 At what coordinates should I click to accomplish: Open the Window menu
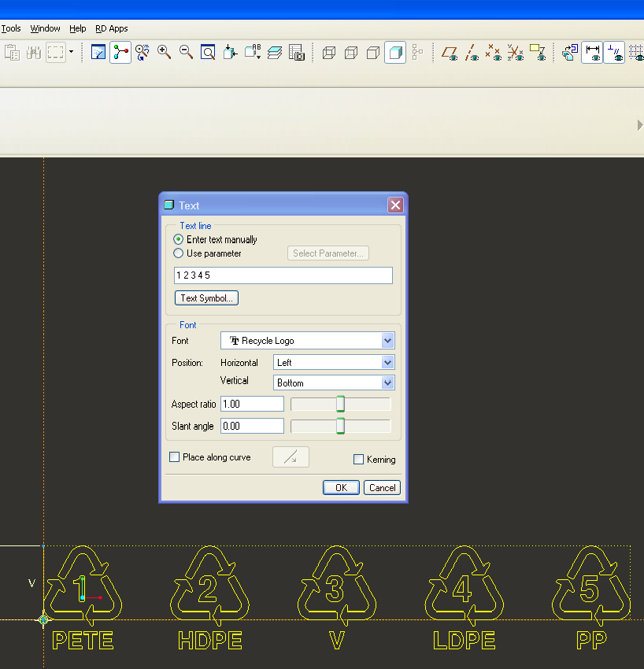[x=45, y=28]
